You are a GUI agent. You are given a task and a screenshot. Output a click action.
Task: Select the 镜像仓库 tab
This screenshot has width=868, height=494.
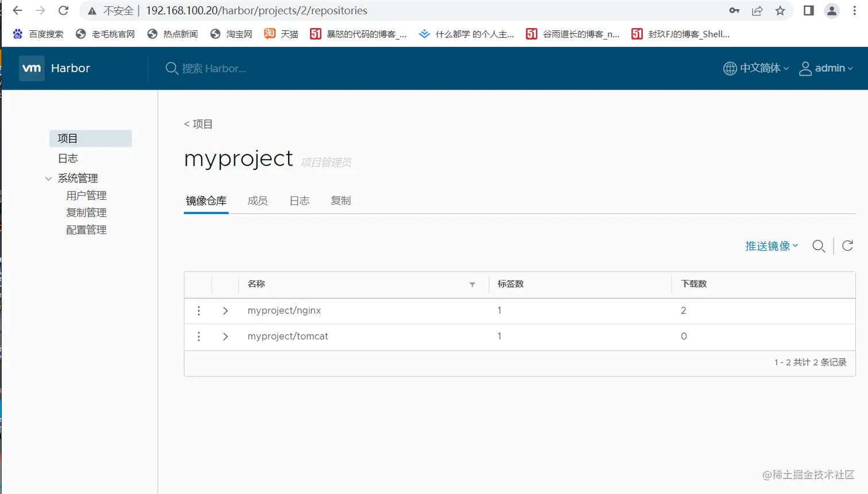click(x=206, y=201)
